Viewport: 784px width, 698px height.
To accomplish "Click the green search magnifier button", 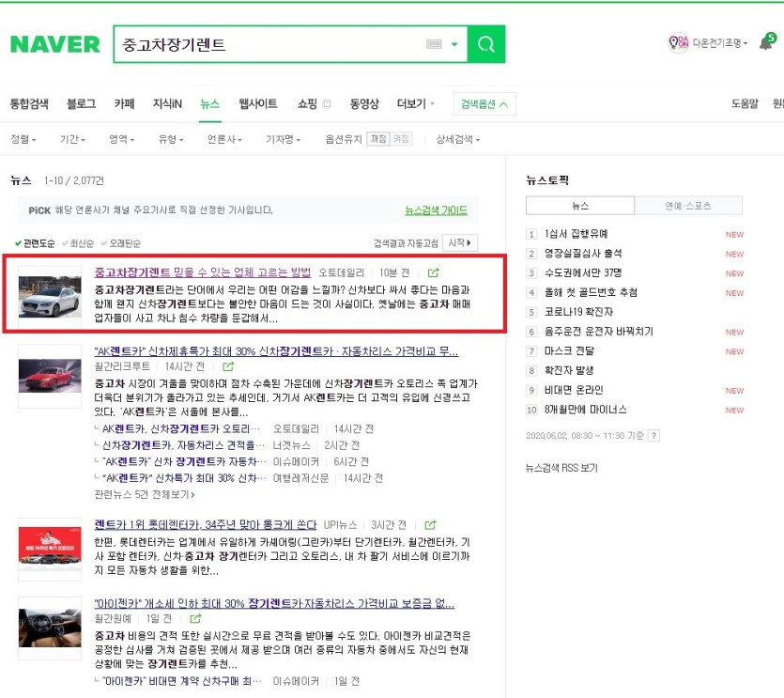I will tap(485, 44).
